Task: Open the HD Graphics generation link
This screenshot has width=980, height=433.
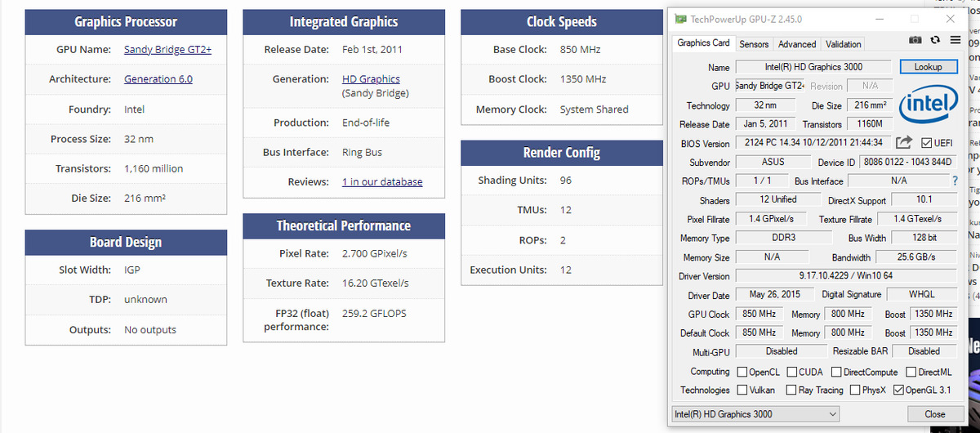Action: 371,79
